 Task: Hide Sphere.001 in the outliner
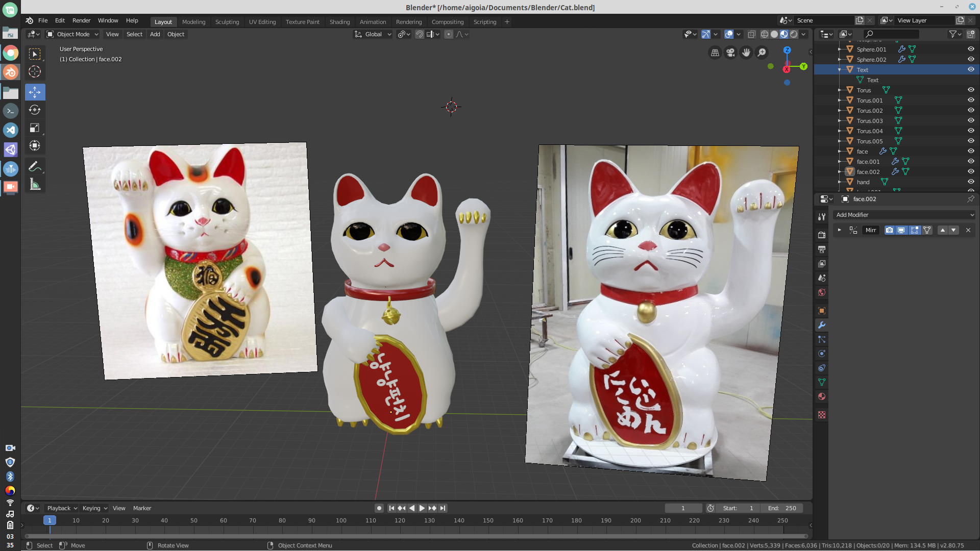point(971,49)
